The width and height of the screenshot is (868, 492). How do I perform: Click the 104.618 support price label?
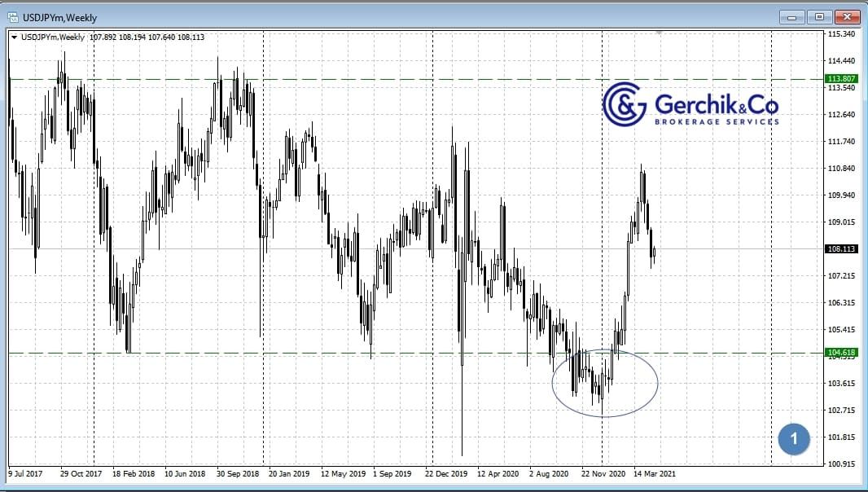point(841,353)
